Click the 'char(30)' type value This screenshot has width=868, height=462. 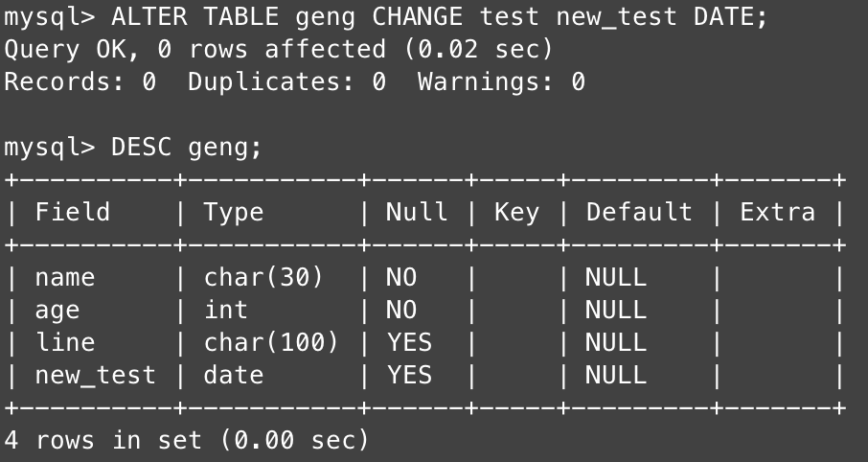coord(263,278)
